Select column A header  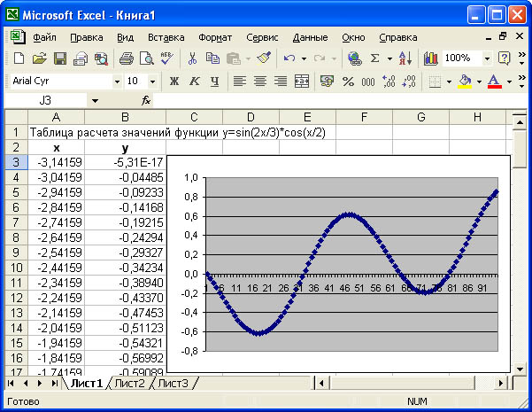coord(56,117)
